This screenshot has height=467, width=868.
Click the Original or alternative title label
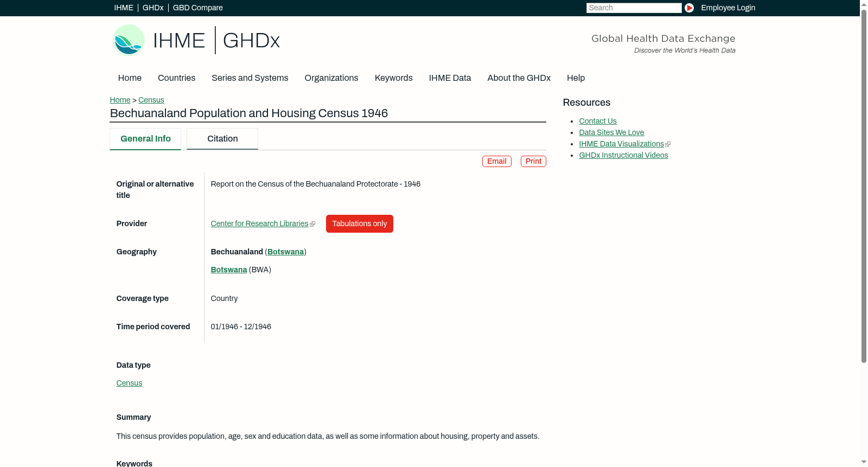coord(155,190)
